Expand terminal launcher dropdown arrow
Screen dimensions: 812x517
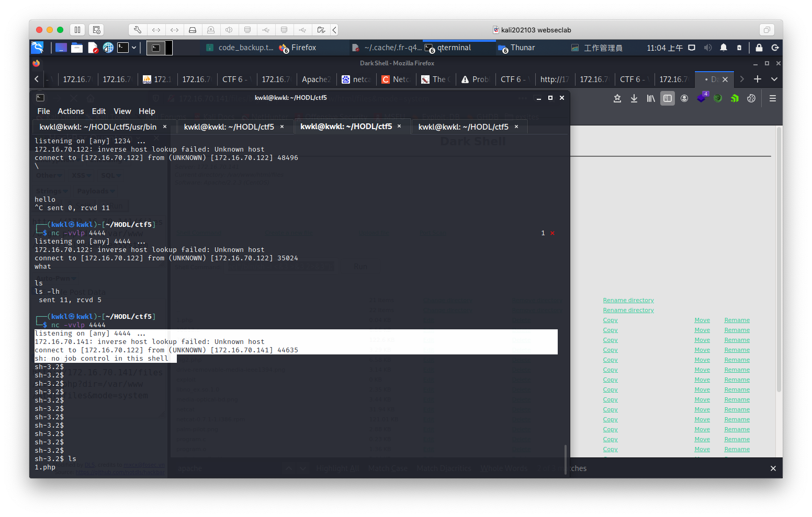tap(134, 48)
